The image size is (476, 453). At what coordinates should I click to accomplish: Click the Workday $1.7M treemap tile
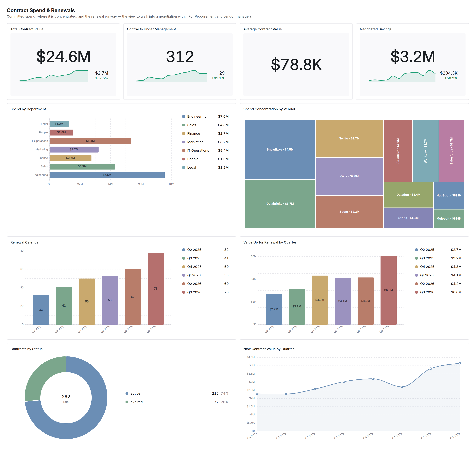click(426, 151)
